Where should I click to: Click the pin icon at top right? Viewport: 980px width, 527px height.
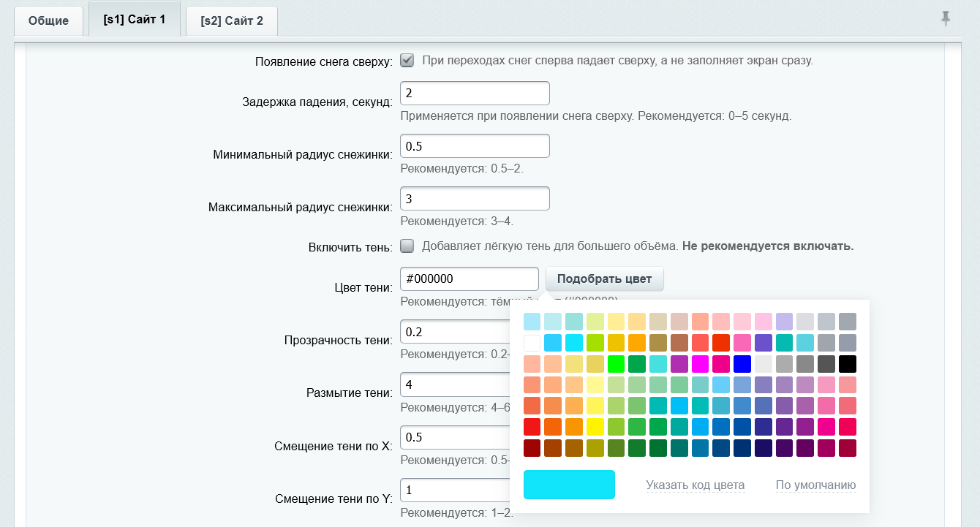coord(946,19)
